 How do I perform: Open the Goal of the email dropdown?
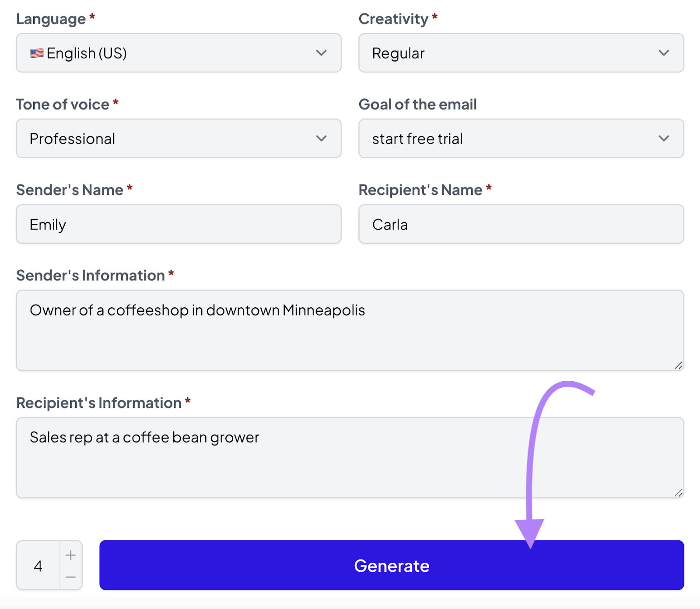[x=520, y=139]
